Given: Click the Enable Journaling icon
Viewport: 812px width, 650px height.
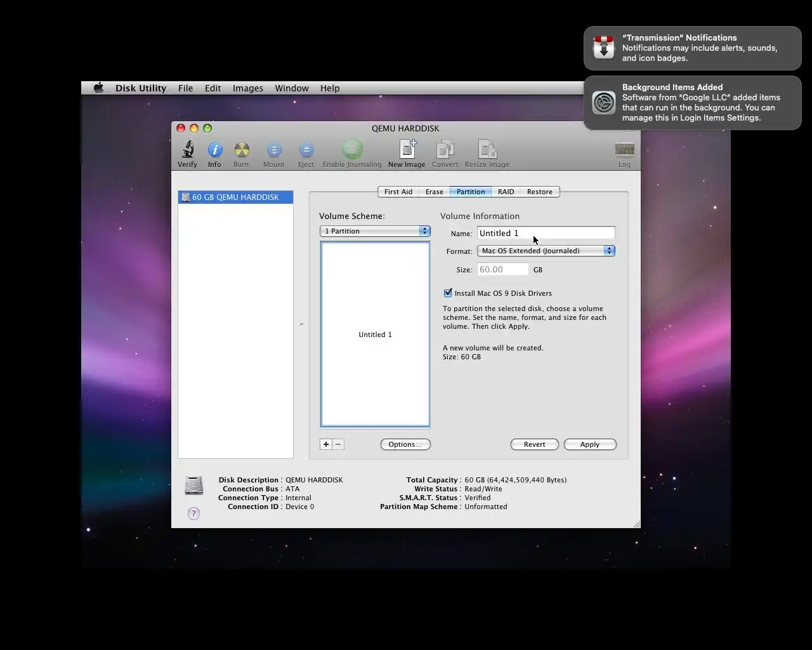Looking at the screenshot, I should (x=352, y=149).
